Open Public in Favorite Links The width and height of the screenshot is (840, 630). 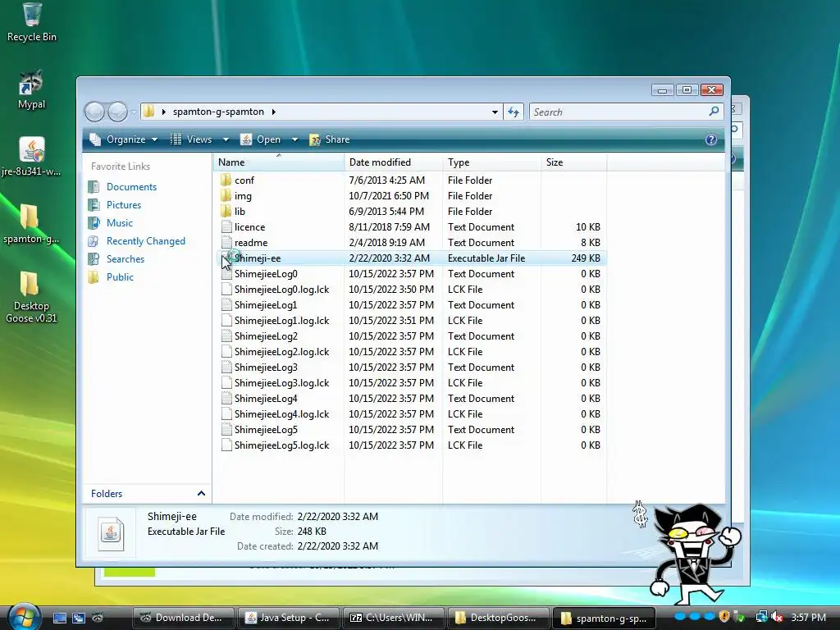point(120,277)
